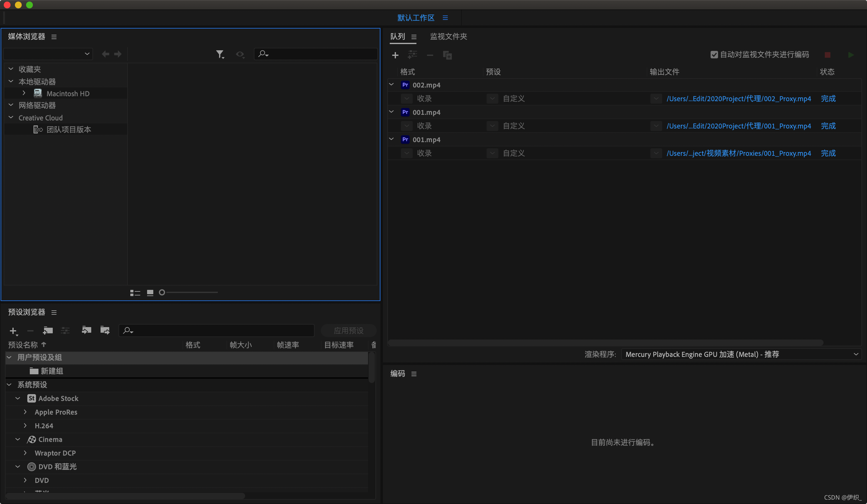This screenshot has height=504, width=867.
Task: Toggle auto-encode watch folders checkbox
Action: [x=714, y=55]
